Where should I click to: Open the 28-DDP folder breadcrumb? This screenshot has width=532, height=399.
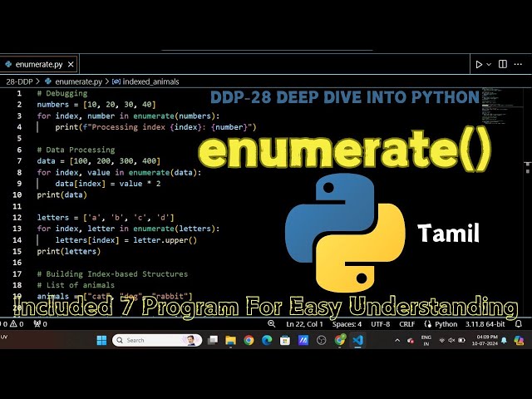(x=19, y=81)
